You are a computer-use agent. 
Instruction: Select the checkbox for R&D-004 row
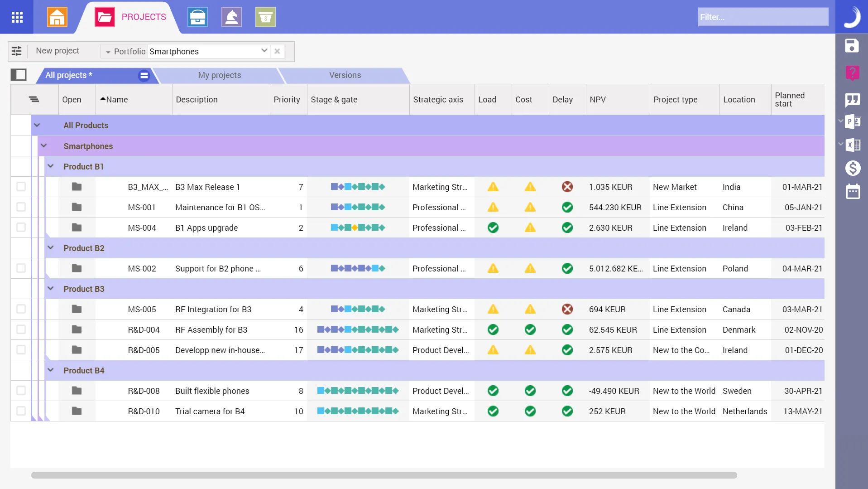[x=21, y=329]
